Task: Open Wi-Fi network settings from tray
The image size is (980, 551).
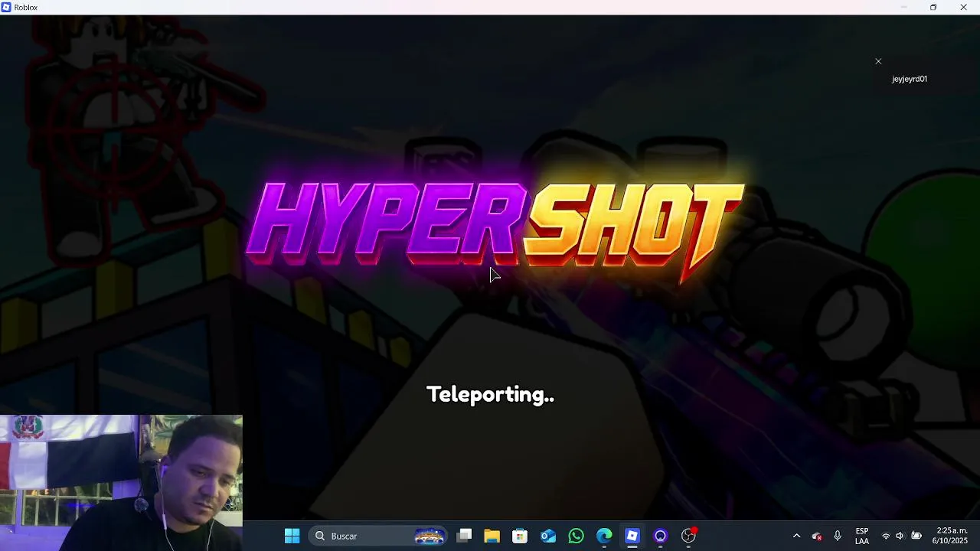Action: coord(886,536)
